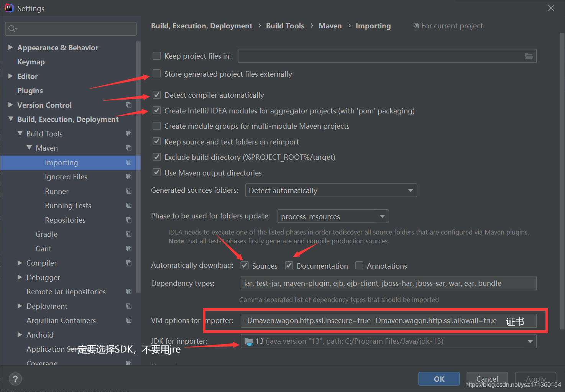The width and height of the screenshot is (565, 392).
Task: Click project-level icon next to Repositories
Action: coord(129,220)
